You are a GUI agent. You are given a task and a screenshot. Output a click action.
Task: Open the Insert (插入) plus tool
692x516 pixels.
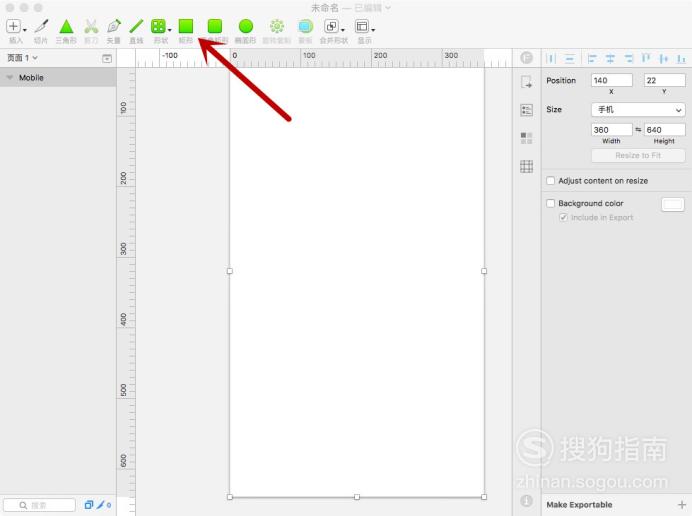[x=13, y=26]
